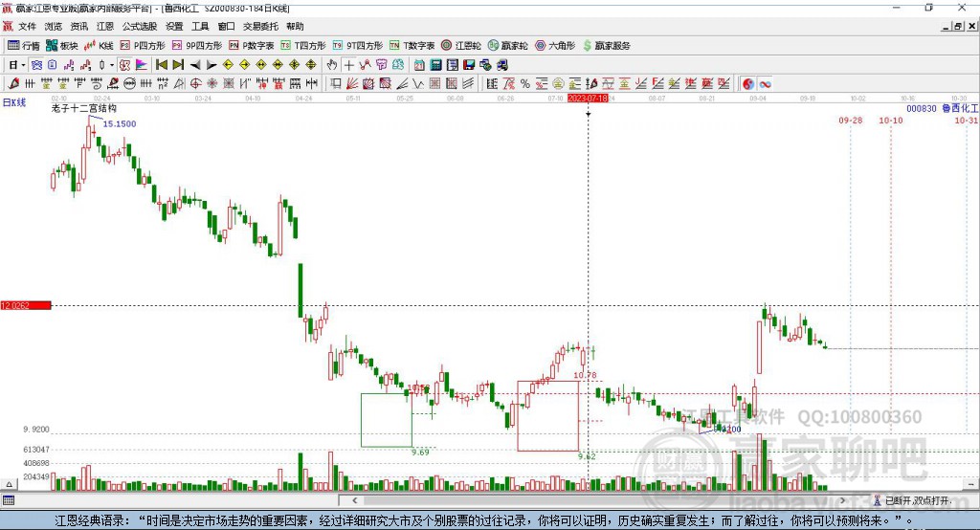Open the 9P四方形 tool
The height and width of the screenshot is (530, 980).
pyautogui.click(x=197, y=46)
